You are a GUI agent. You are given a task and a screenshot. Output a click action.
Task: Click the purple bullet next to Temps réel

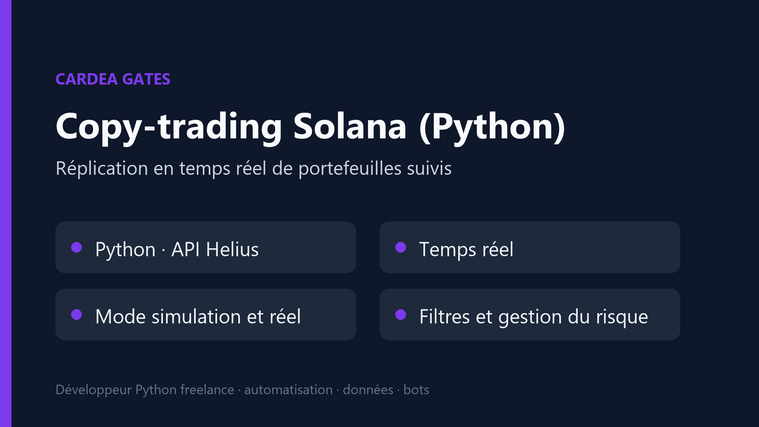tap(400, 247)
